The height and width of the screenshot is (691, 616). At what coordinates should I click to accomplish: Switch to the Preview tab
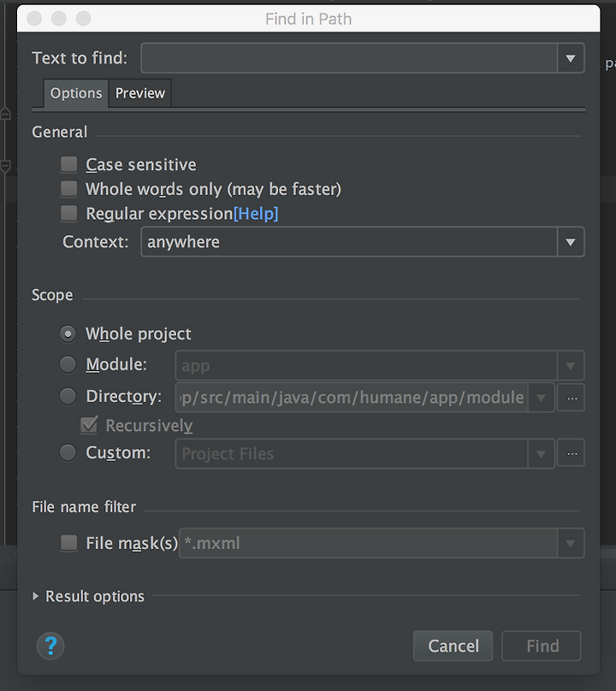pyautogui.click(x=140, y=93)
